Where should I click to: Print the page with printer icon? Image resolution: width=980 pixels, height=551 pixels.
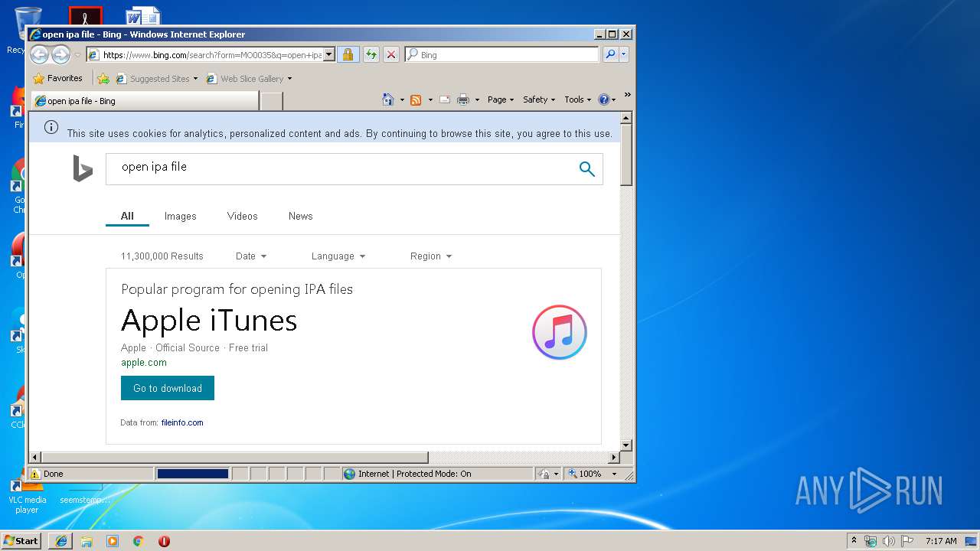(x=463, y=99)
